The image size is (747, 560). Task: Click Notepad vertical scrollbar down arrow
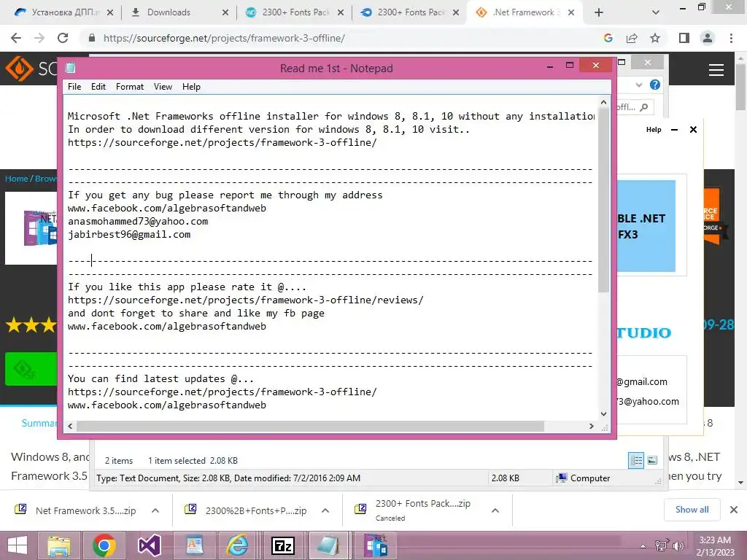603,414
